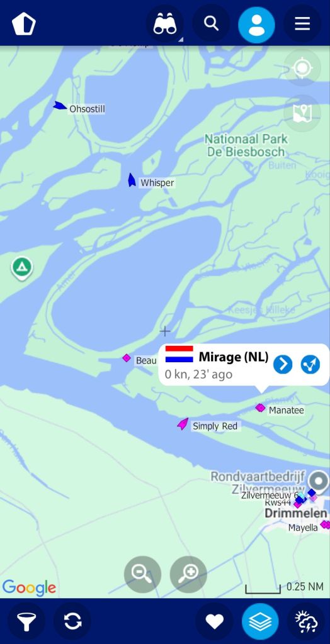This screenshot has width=330, height=644.
Task: Open the user profile icon
Action: 256,25
